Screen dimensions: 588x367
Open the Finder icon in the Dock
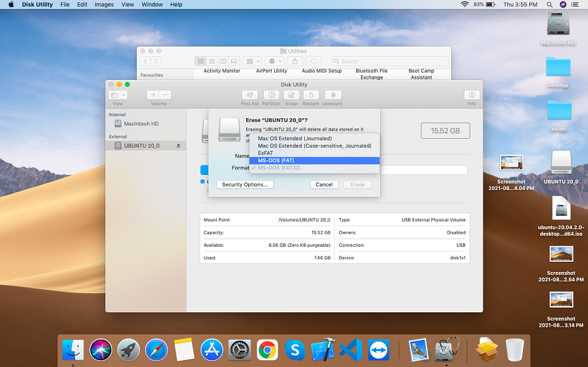[x=72, y=350]
